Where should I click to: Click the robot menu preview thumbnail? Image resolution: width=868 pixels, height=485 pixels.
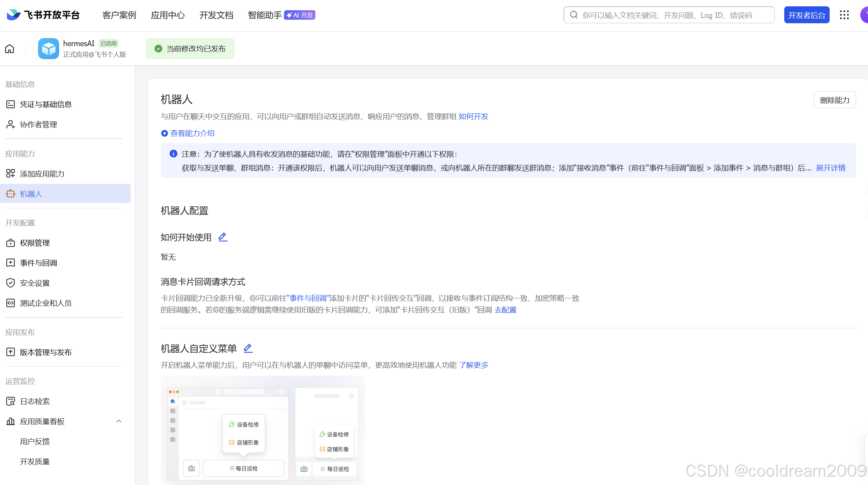263,430
